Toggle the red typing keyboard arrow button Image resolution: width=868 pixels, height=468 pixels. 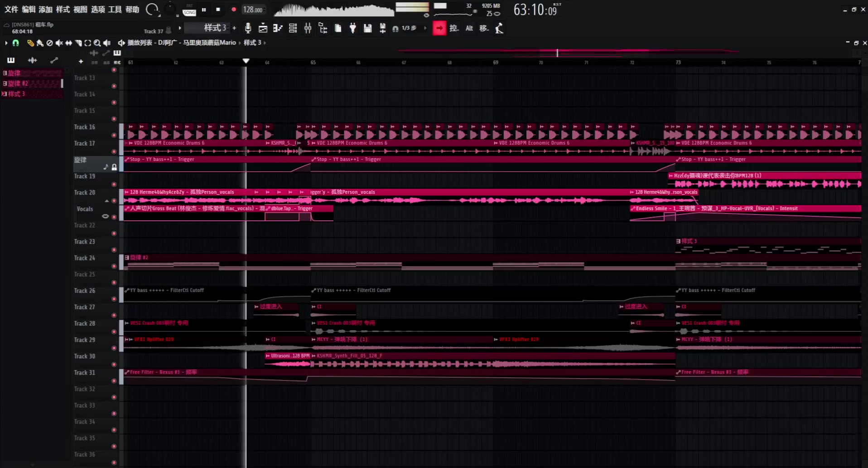click(439, 28)
